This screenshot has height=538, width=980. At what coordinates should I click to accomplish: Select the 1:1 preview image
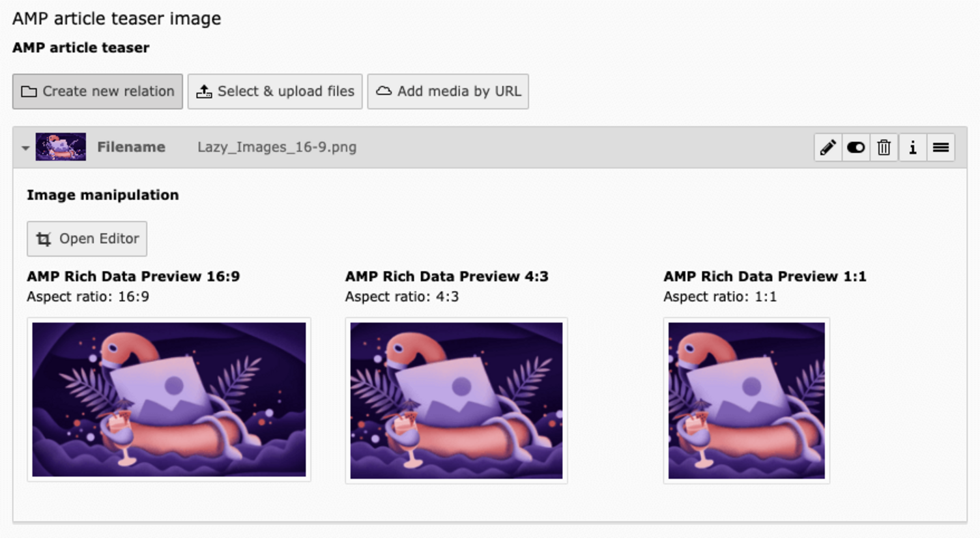746,401
